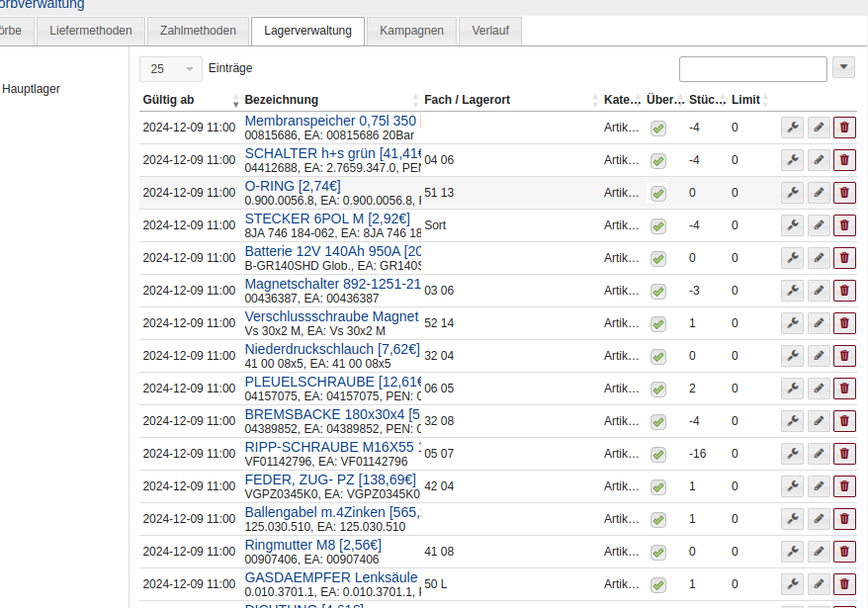
Task: Switch to the Kampagnen tab
Action: pyautogui.click(x=411, y=31)
